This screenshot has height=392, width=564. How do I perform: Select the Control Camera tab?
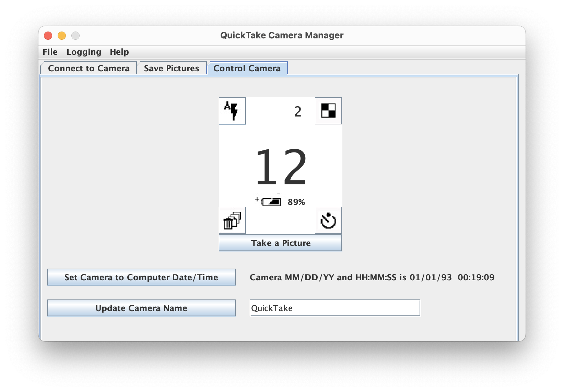click(x=247, y=68)
